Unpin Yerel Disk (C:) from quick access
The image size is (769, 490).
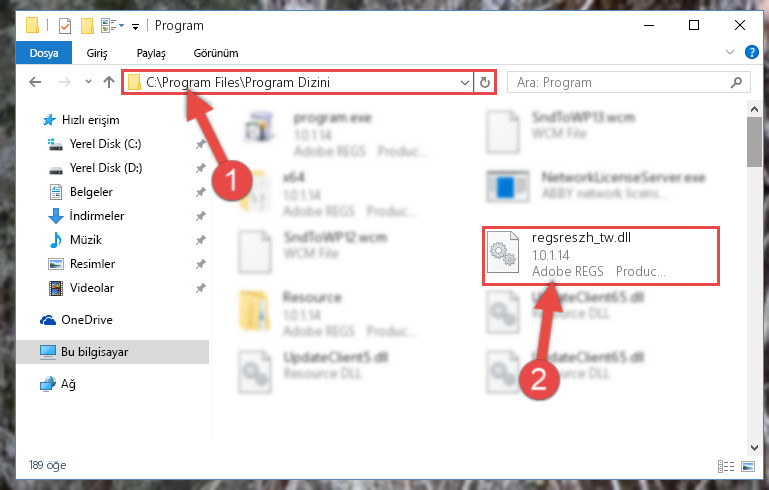(x=201, y=144)
